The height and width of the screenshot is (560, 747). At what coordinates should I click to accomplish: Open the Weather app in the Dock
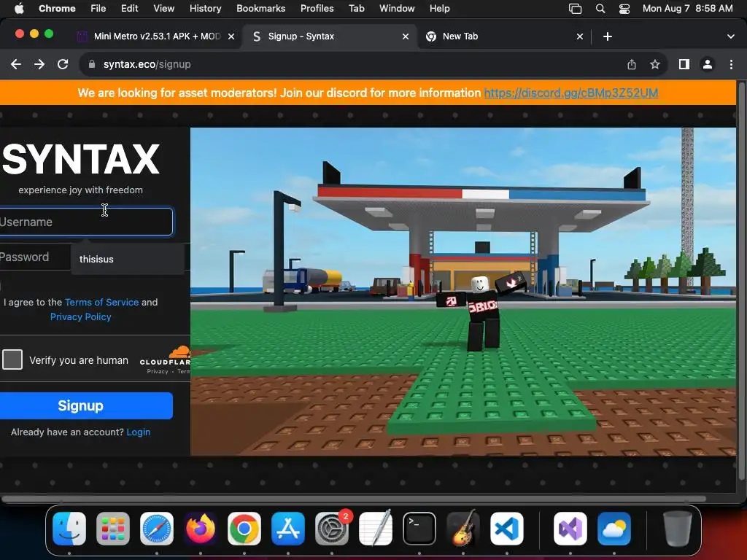point(614,529)
